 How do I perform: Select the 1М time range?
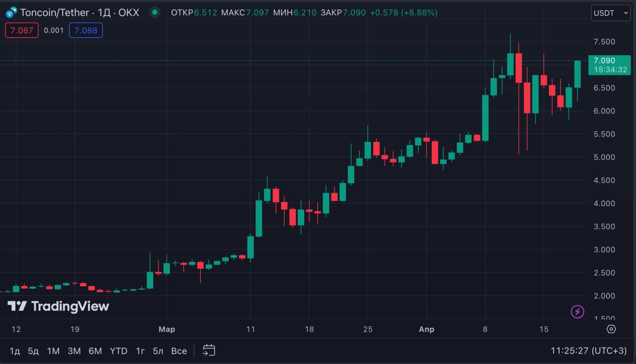click(x=53, y=351)
